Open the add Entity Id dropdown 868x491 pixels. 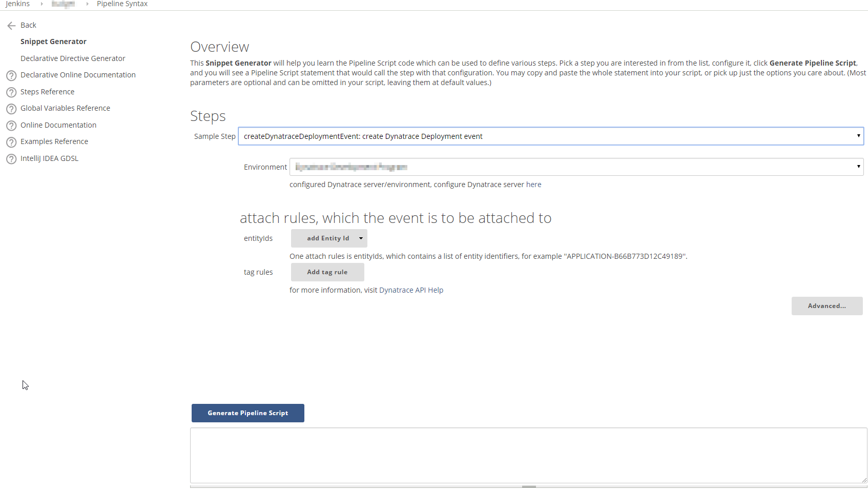(329, 238)
